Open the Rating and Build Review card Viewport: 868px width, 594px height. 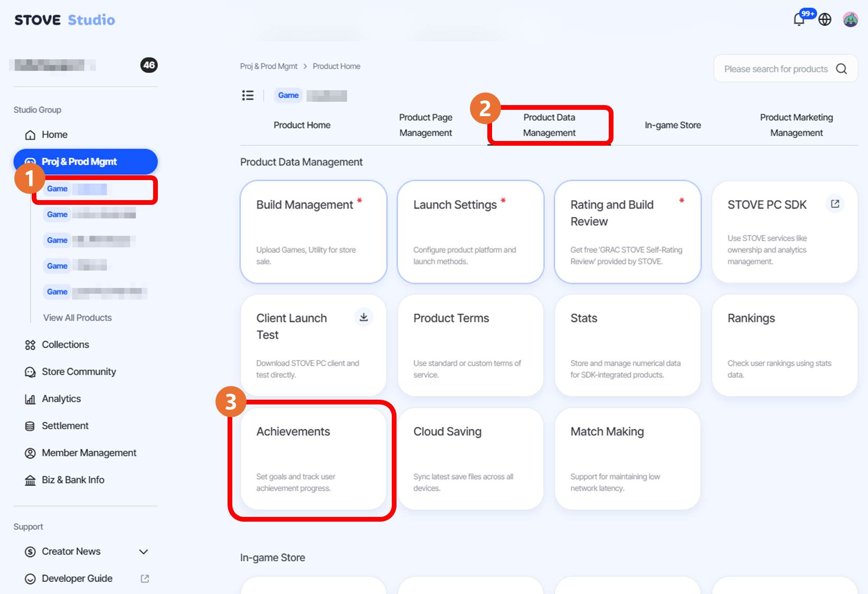click(x=628, y=232)
